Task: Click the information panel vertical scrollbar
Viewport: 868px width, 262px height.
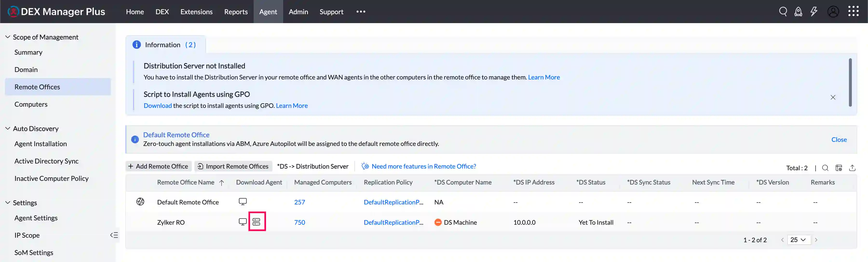Action: (850, 82)
